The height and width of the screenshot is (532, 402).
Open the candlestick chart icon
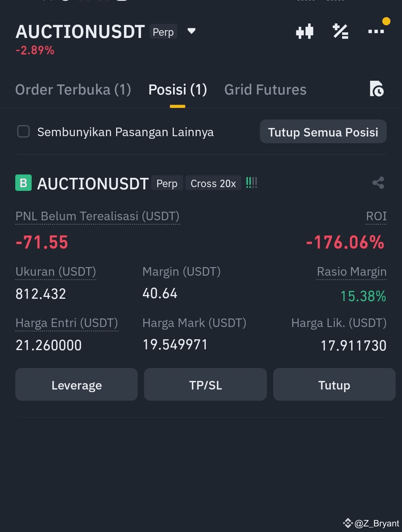[x=304, y=32]
